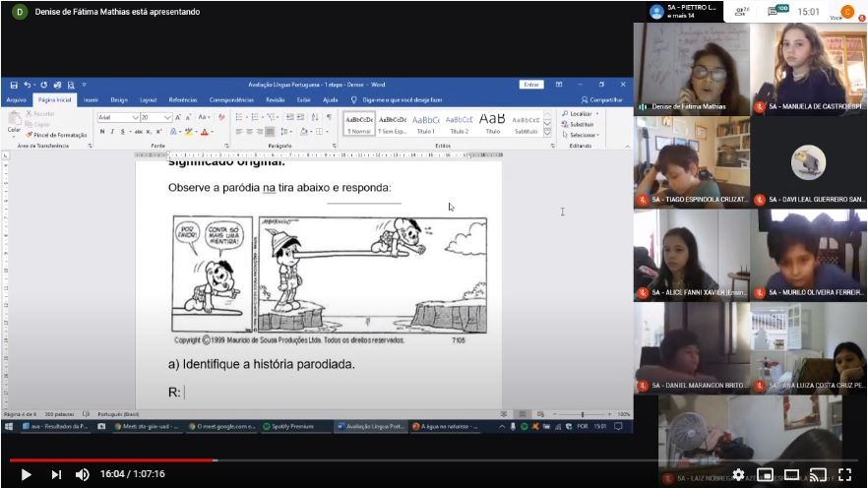The image size is (868, 488).
Task: Align text to the right
Action: (260, 132)
